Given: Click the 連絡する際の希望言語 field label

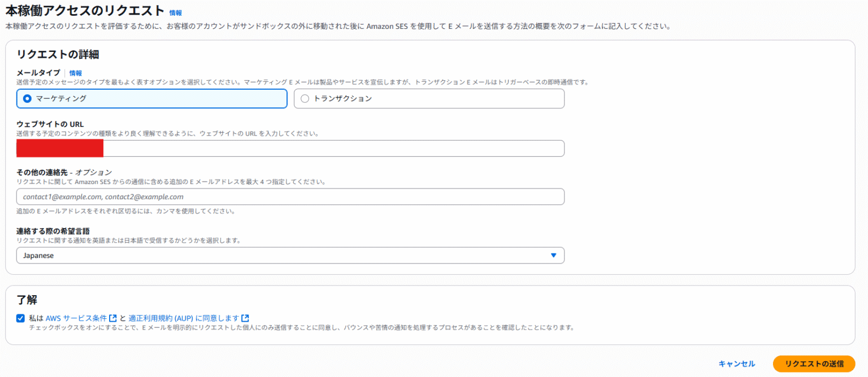Looking at the screenshot, I should 53,231.
